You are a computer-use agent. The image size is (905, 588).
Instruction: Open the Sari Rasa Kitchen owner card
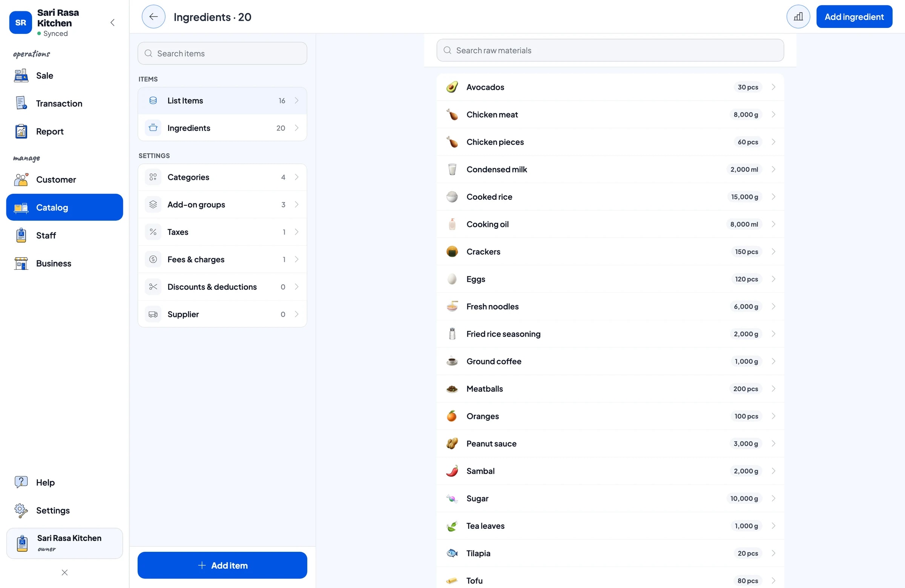[64, 543]
